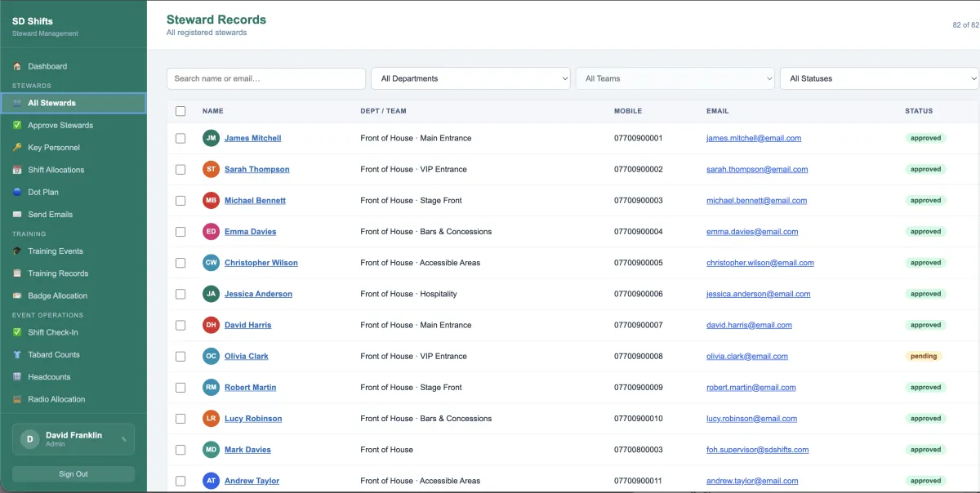Viewport: 980px width, 493px height.
Task: Expand the All Teams dropdown filter
Action: (x=675, y=78)
